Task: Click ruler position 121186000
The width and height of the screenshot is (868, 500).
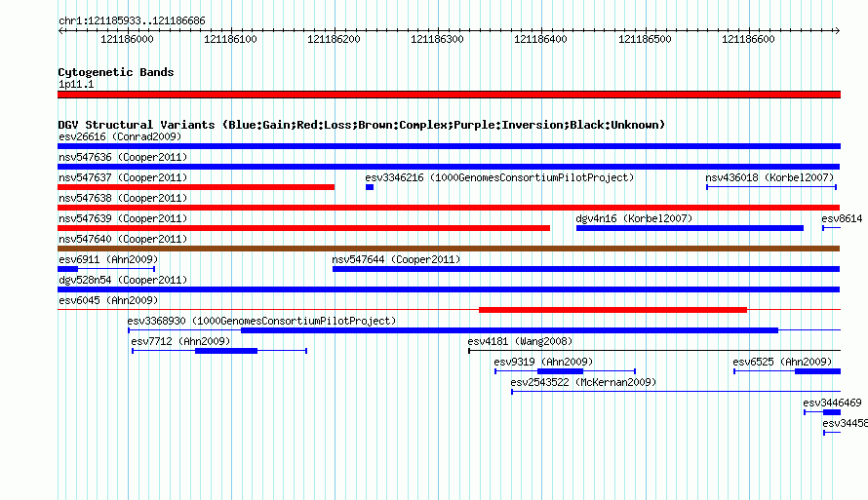Action: 128,39
